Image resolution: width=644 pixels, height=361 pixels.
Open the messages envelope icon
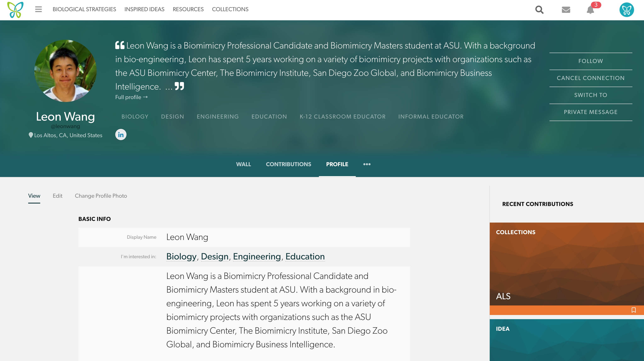coord(566,10)
